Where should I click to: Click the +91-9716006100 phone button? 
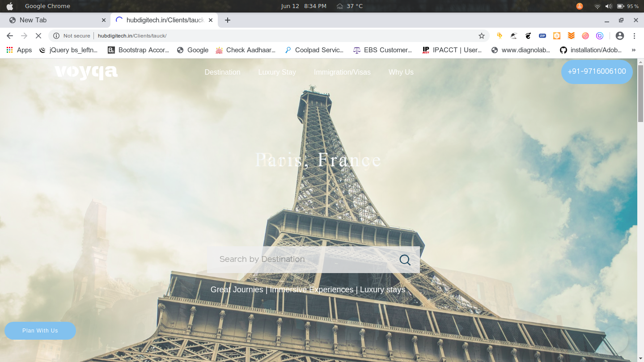click(x=597, y=72)
